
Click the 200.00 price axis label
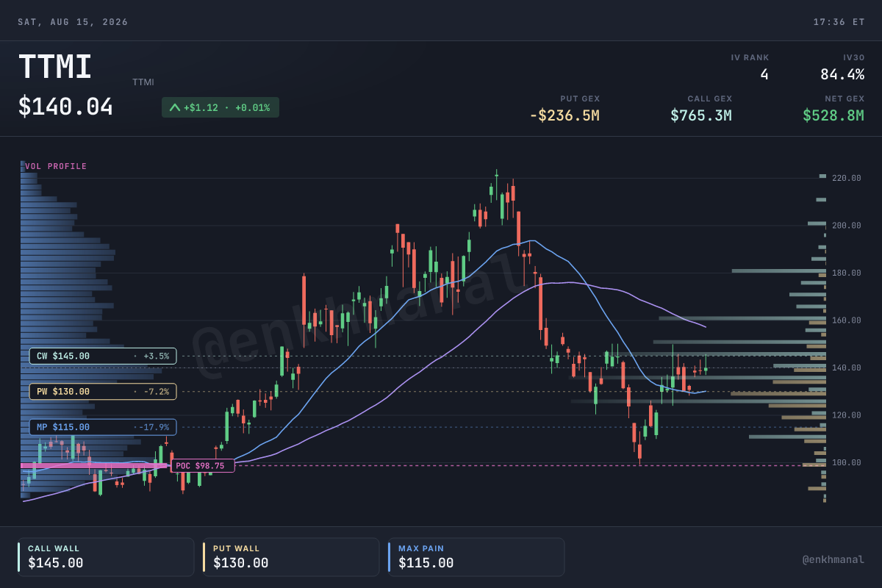[846, 226]
